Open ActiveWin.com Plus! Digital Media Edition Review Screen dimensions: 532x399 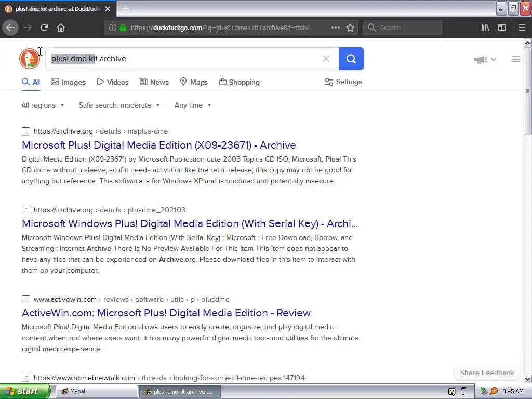[x=166, y=313]
